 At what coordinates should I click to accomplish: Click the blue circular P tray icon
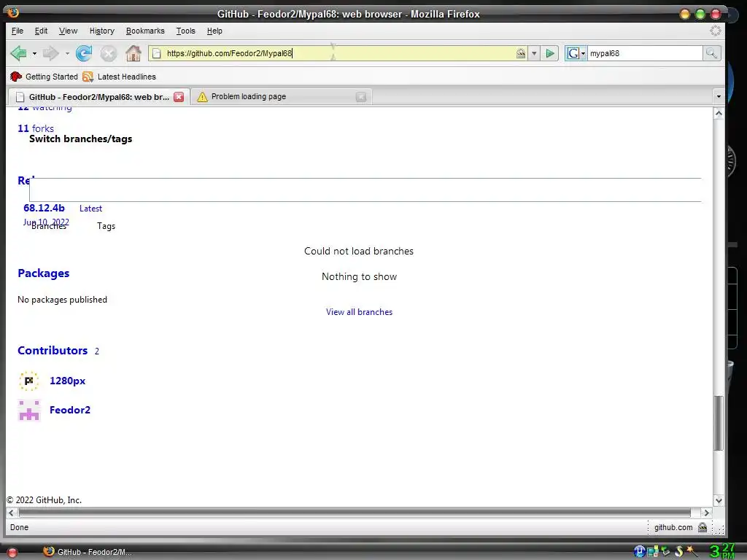[x=639, y=551]
